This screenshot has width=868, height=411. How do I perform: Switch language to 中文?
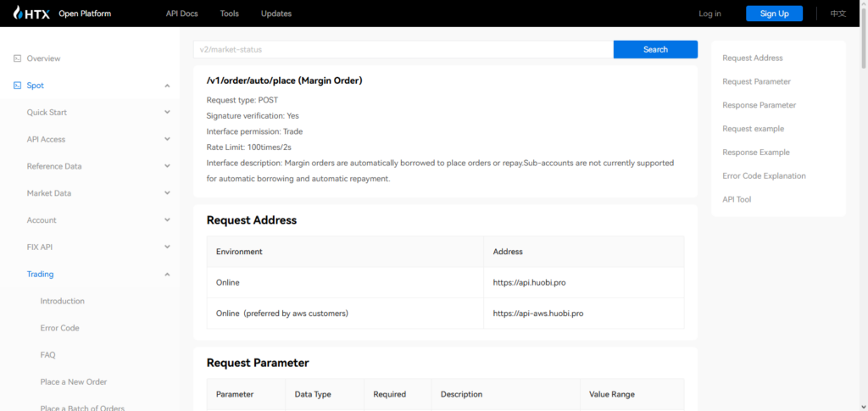837,14
